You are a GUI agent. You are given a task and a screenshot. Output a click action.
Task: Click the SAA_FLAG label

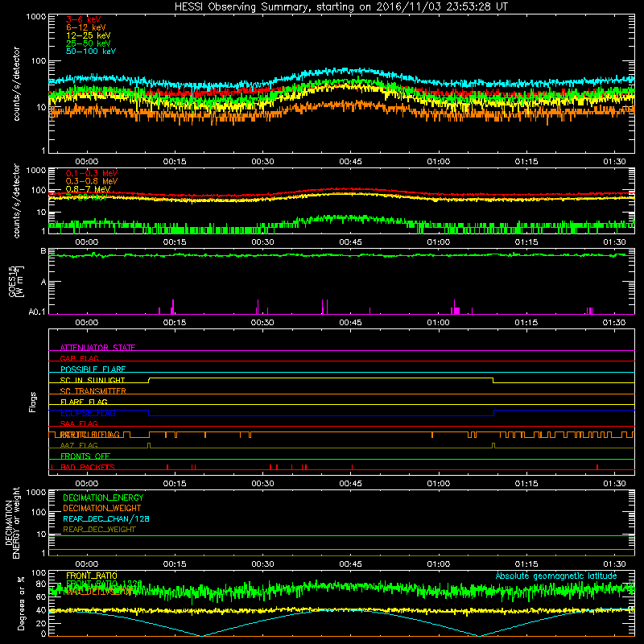click(x=79, y=423)
